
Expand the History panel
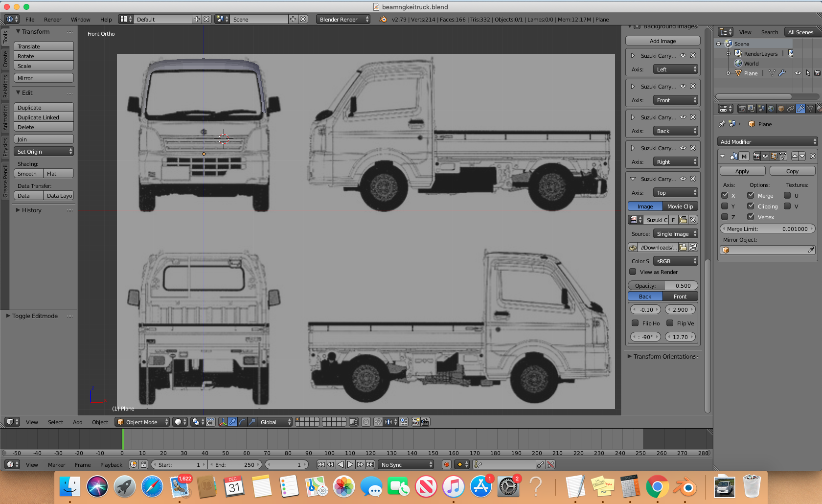click(31, 210)
